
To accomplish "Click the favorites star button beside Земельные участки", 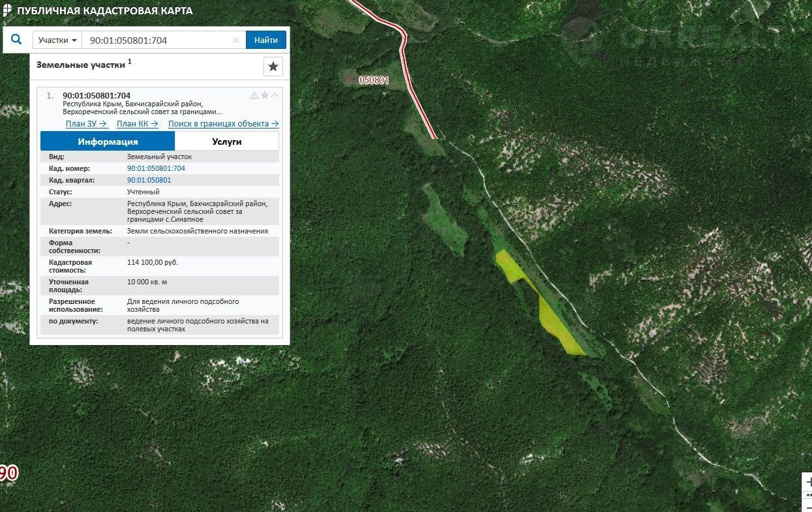I will tap(273, 67).
